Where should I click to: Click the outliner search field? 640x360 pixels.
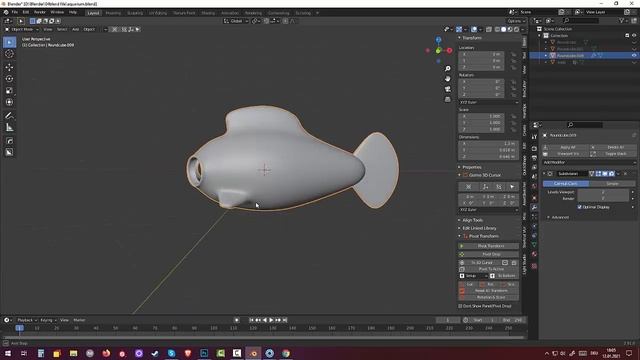pos(581,20)
